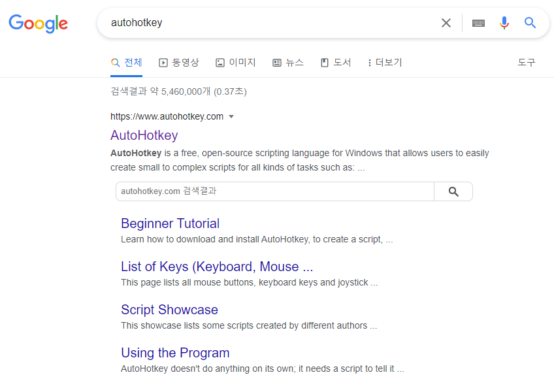The width and height of the screenshot is (554, 392).
Task: Open the Script Showcase link
Action: tap(170, 310)
